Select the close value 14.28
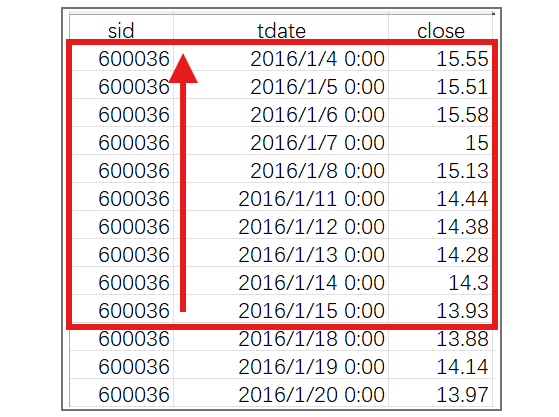 [x=441, y=253]
